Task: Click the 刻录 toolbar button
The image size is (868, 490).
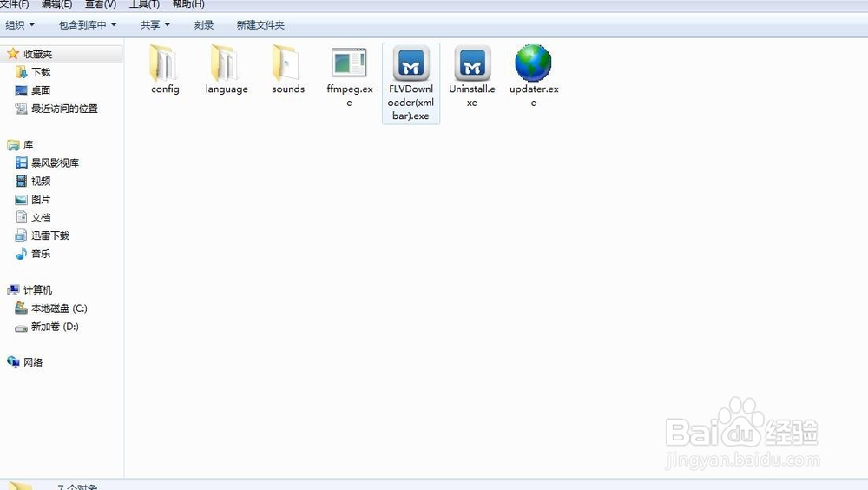Action: [204, 25]
